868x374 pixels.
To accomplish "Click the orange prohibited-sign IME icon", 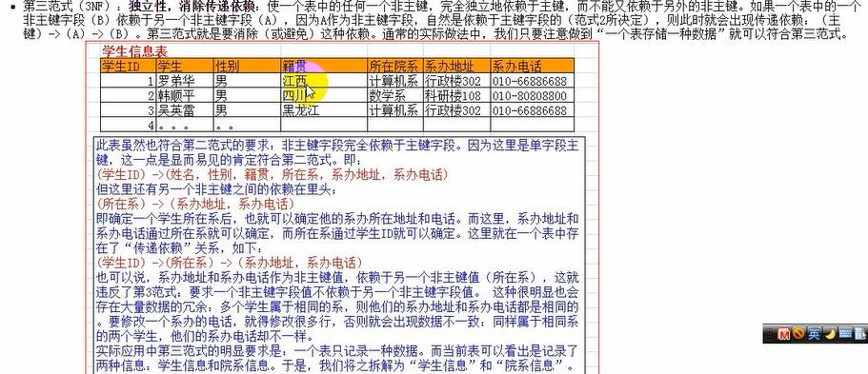I will click(798, 334).
